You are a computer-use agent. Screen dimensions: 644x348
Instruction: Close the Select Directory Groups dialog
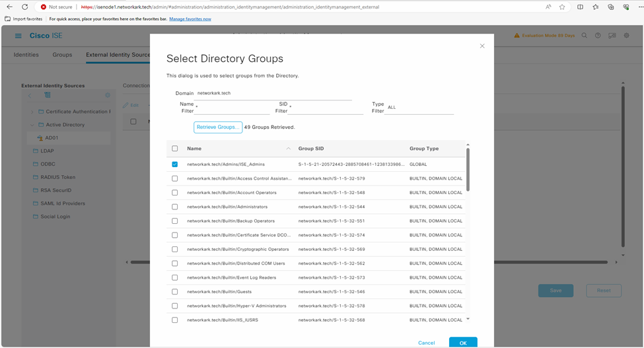482,46
